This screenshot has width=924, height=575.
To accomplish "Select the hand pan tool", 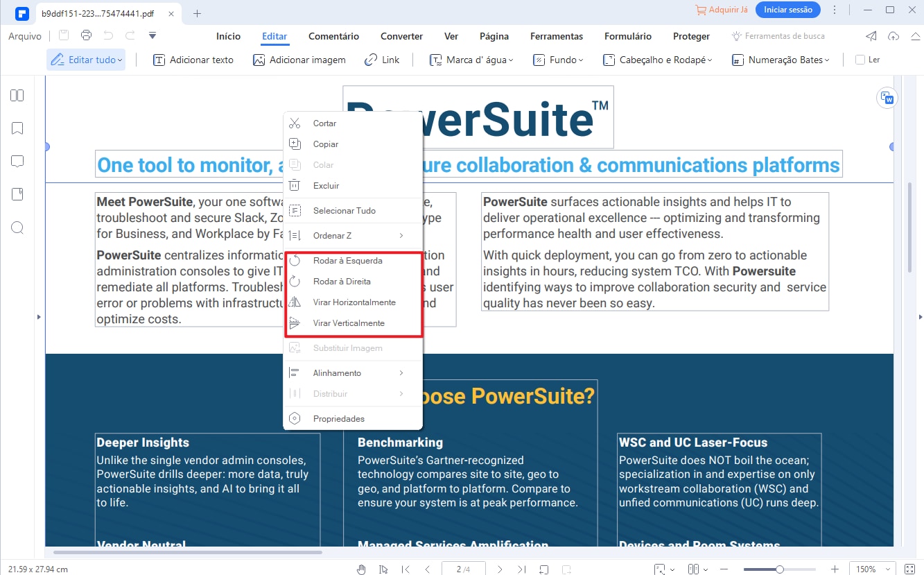I will point(361,569).
